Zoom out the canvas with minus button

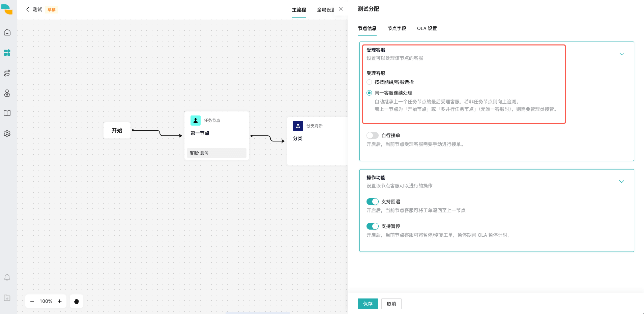pyautogui.click(x=32, y=301)
